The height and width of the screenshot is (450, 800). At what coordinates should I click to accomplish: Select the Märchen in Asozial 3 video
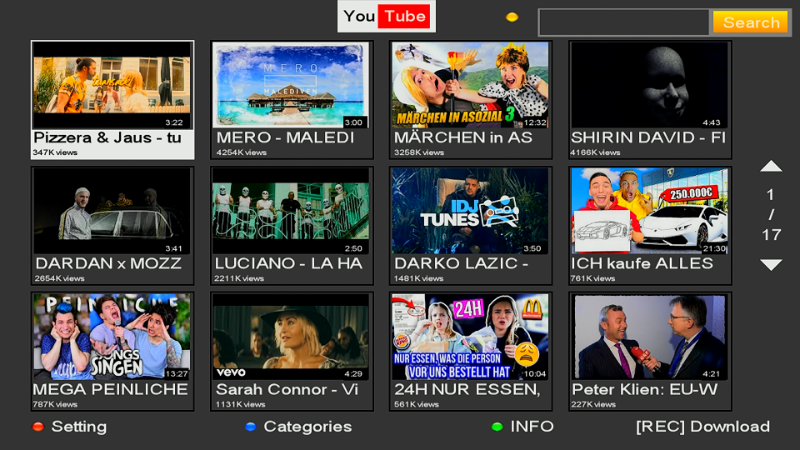[x=470, y=86]
